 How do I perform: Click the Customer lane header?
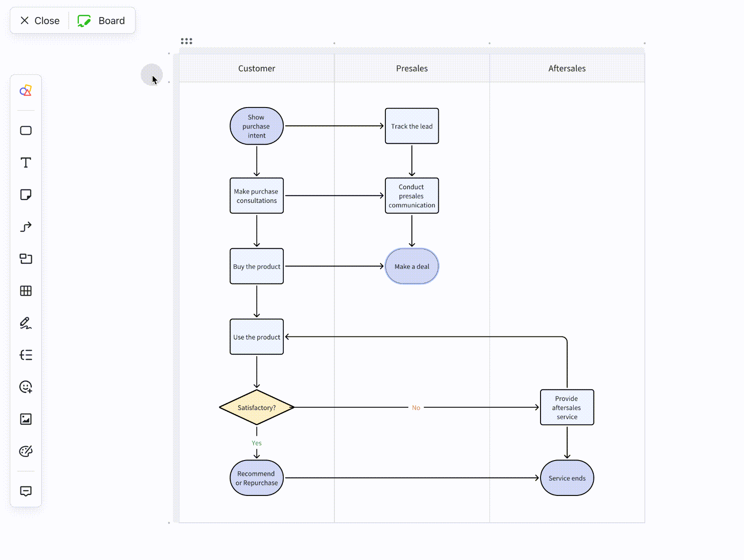click(x=256, y=68)
